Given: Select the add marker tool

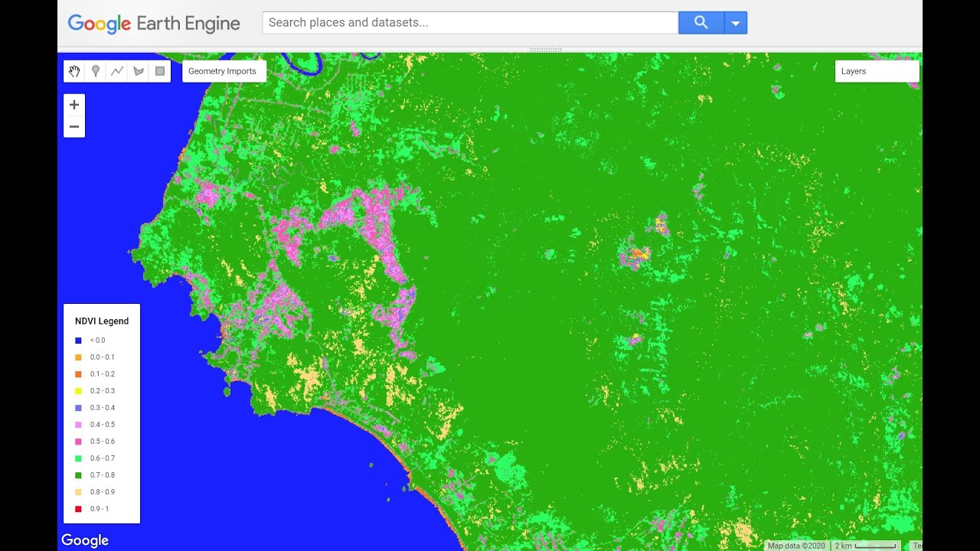Looking at the screenshot, I should [x=96, y=71].
